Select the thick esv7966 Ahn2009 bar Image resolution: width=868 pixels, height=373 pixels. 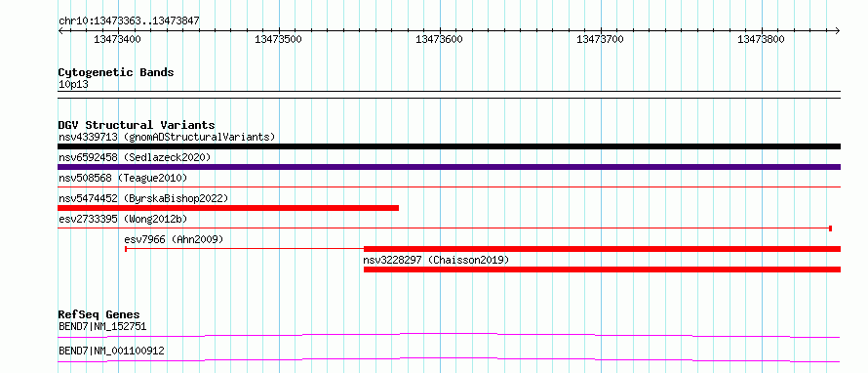click(603, 249)
